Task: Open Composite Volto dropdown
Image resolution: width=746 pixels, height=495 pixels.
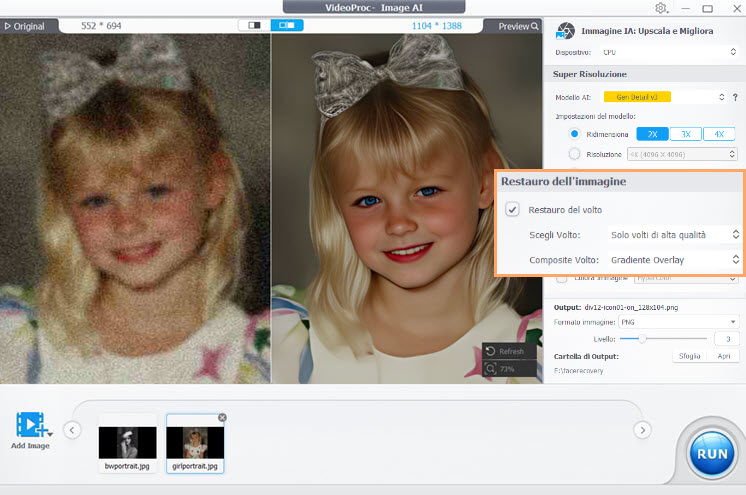Action: click(x=675, y=260)
